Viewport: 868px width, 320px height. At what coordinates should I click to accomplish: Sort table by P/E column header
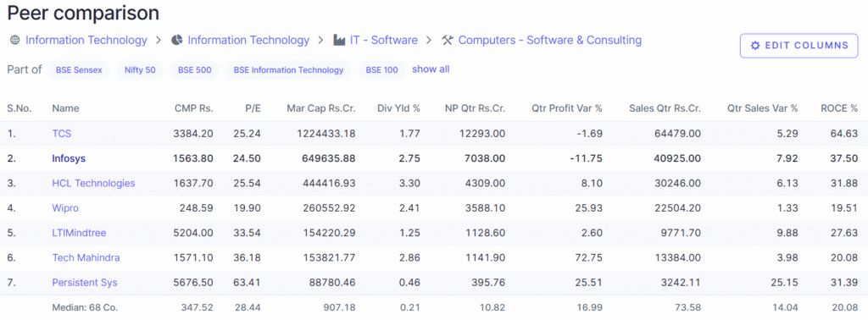253,108
